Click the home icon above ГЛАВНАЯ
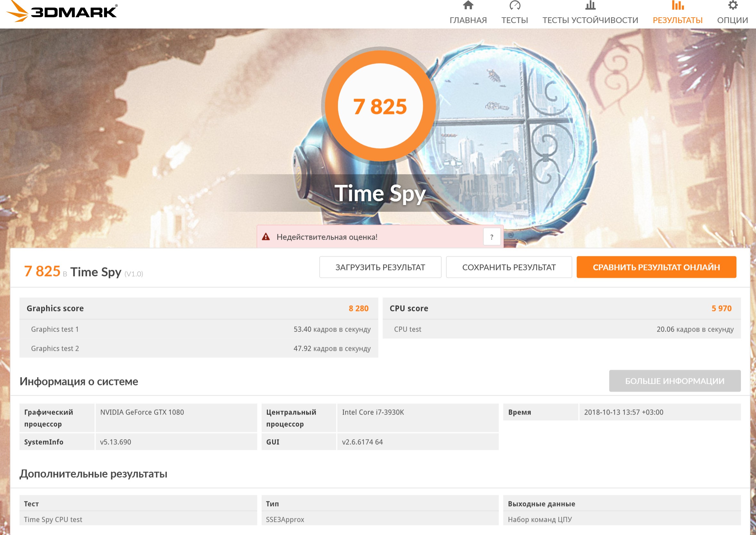This screenshot has height=535, width=756. pos(468,5)
